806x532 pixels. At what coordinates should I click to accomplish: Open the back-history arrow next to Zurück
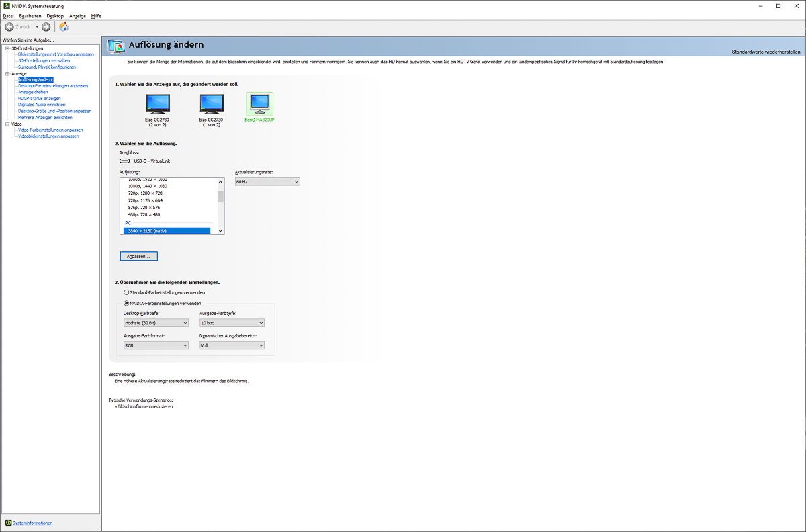[x=37, y=27]
